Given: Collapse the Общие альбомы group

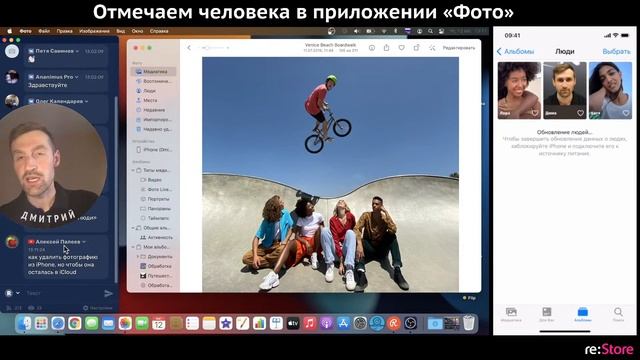Looking at the screenshot, I should tap(133, 228).
